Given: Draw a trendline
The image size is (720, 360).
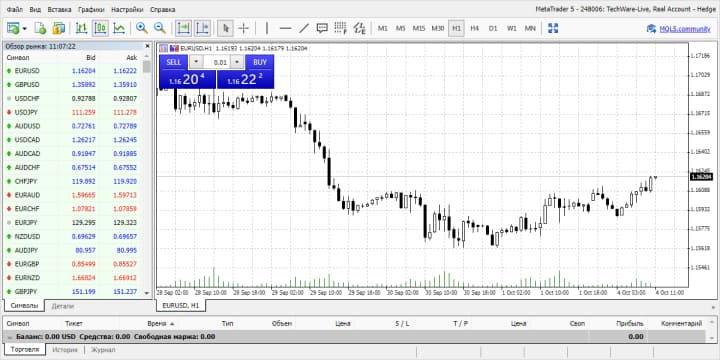Looking at the screenshot, I should [x=304, y=28].
